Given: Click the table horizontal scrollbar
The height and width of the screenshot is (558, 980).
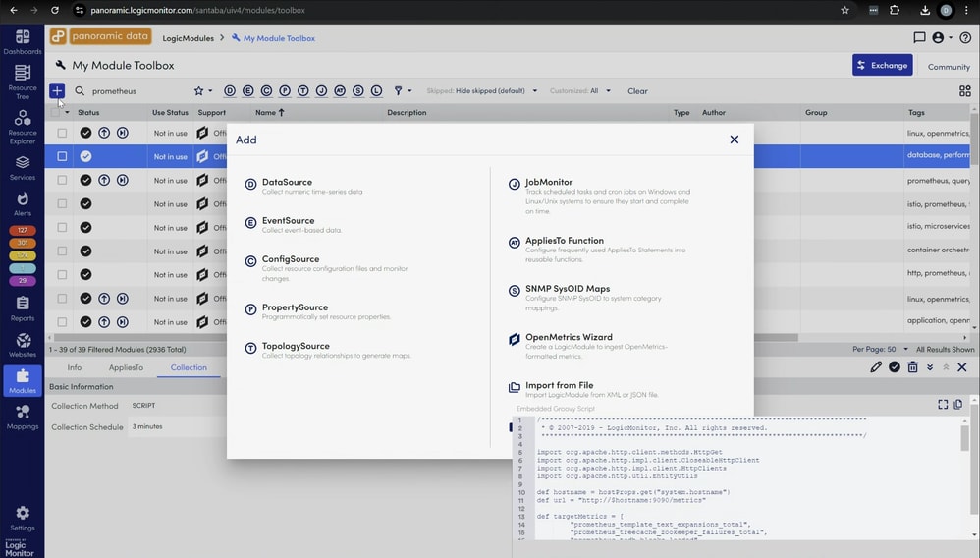Looking at the screenshot, I should click(427, 337).
